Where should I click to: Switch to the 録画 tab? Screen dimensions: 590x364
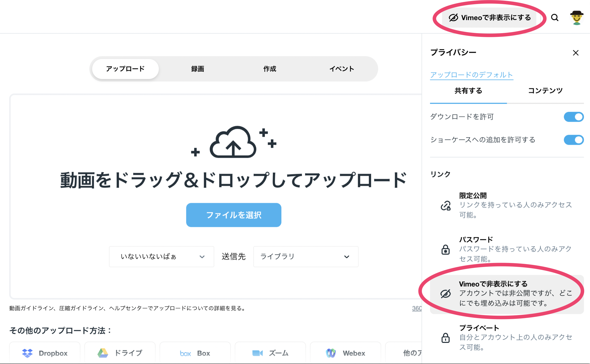[x=197, y=69]
